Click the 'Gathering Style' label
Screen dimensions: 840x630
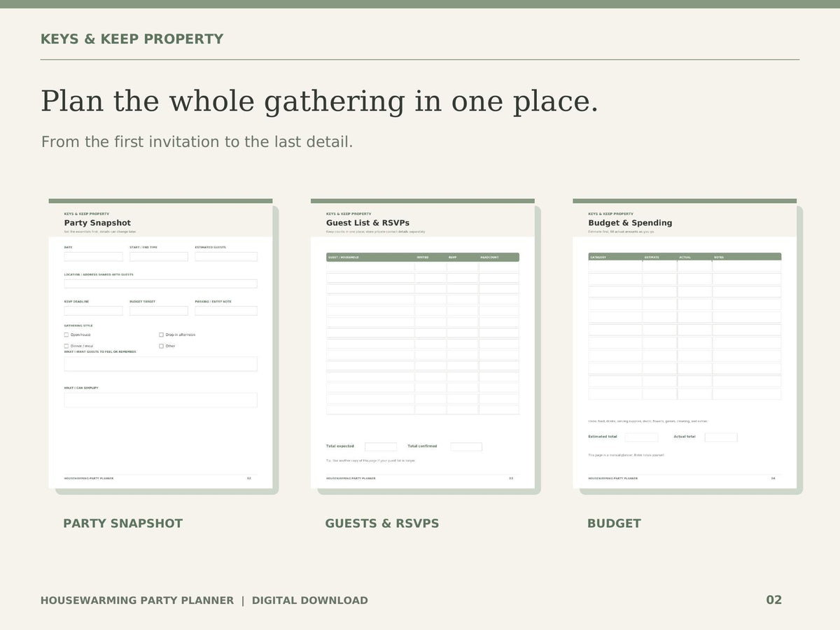78,325
